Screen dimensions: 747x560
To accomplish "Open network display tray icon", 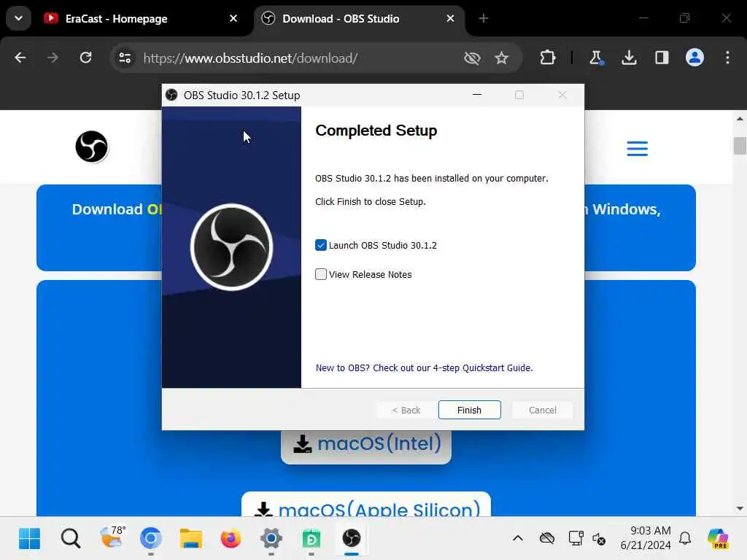I will point(576,539).
